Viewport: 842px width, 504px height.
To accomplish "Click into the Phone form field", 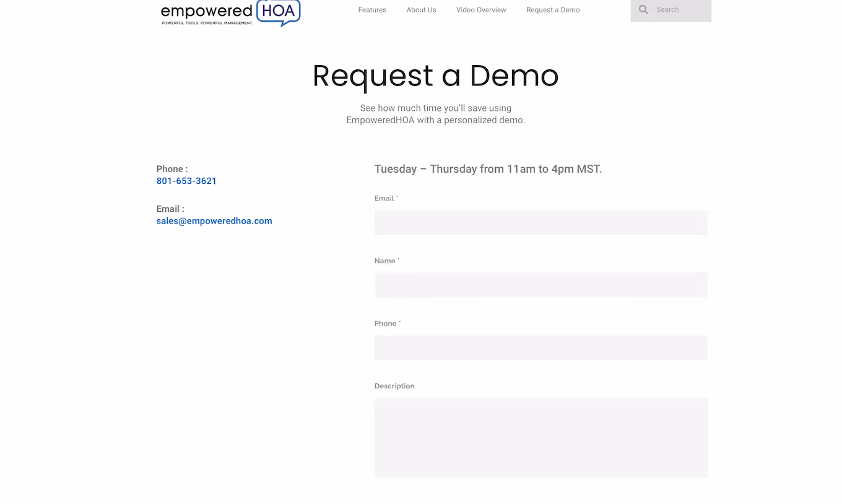I will 540,348.
